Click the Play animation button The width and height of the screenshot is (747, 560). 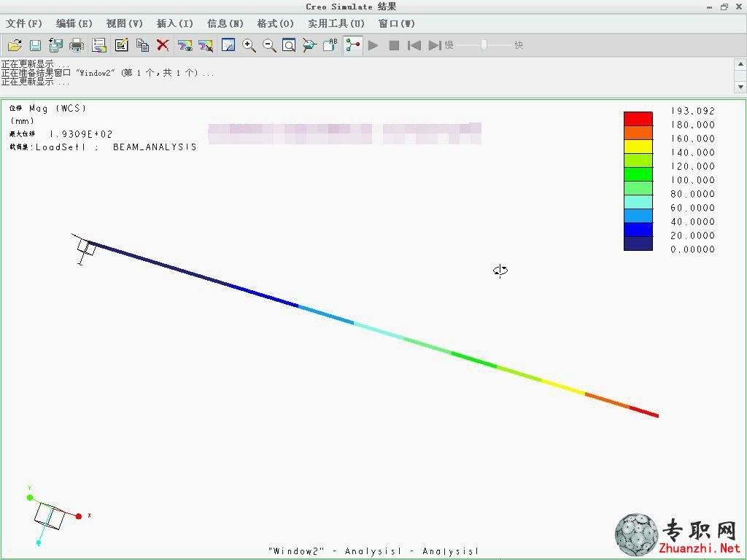373,45
